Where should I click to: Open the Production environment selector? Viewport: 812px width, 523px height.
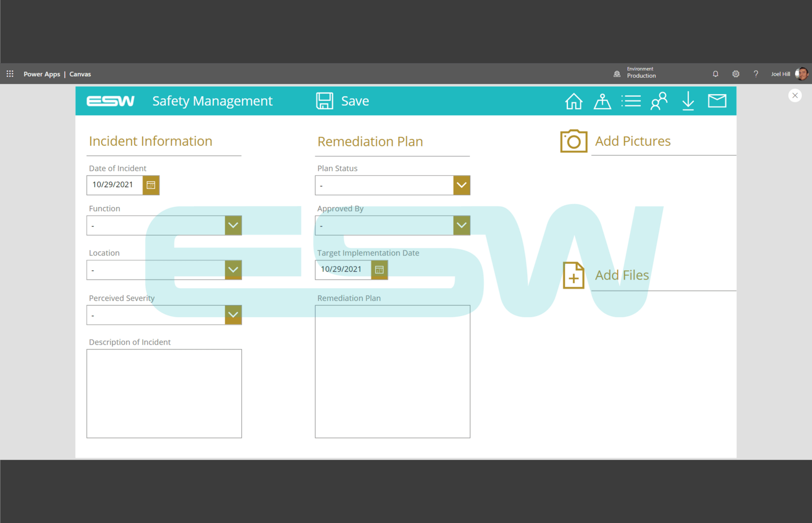click(x=634, y=74)
